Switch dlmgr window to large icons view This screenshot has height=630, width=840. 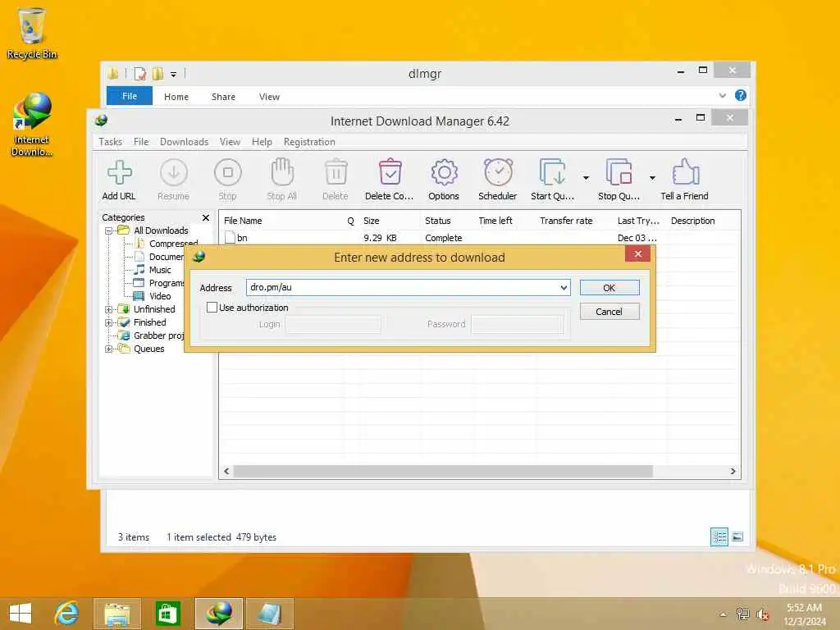click(737, 536)
